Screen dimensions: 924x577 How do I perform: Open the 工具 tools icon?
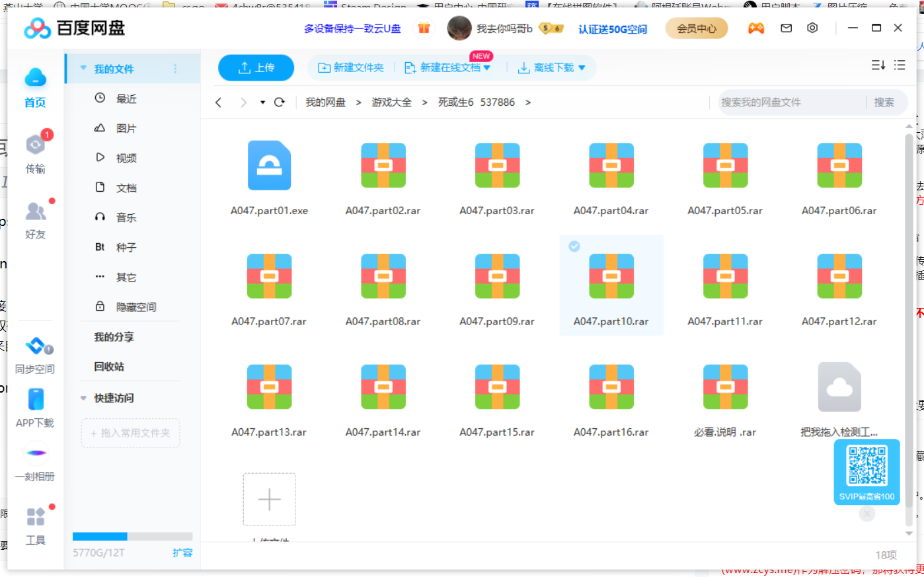[36, 516]
